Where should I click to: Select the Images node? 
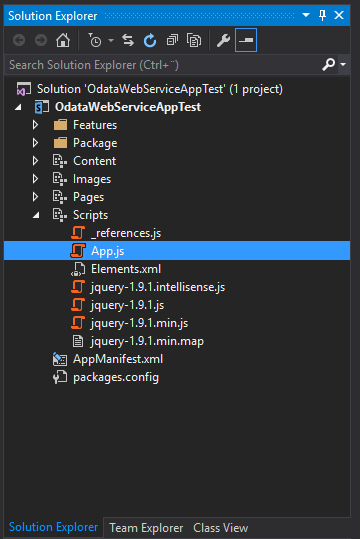tap(92, 179)
